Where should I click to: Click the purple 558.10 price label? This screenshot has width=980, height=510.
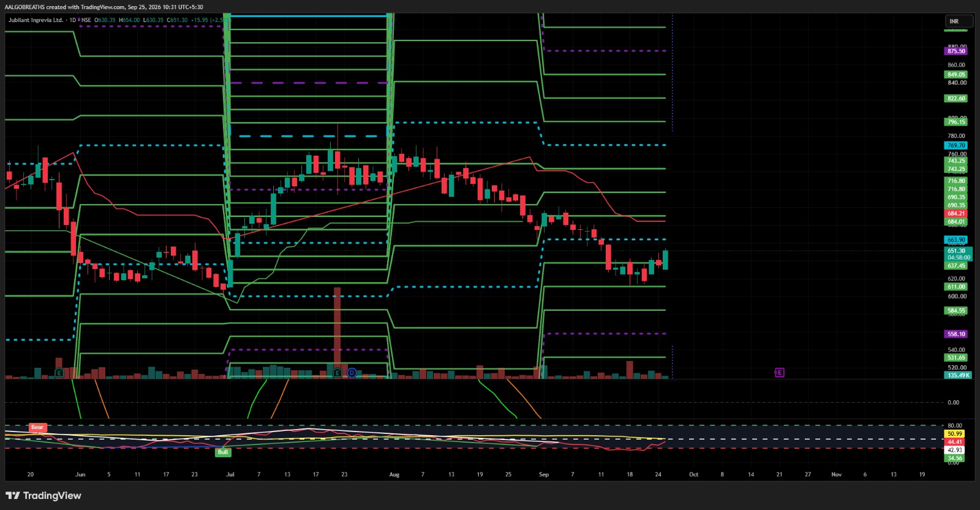click(x=956, y=334)
